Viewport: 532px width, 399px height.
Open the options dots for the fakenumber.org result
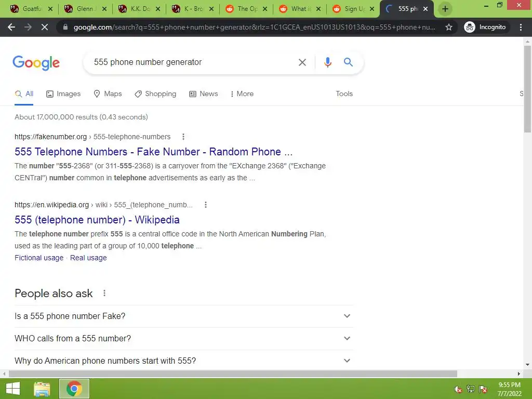tap(183, 137)
